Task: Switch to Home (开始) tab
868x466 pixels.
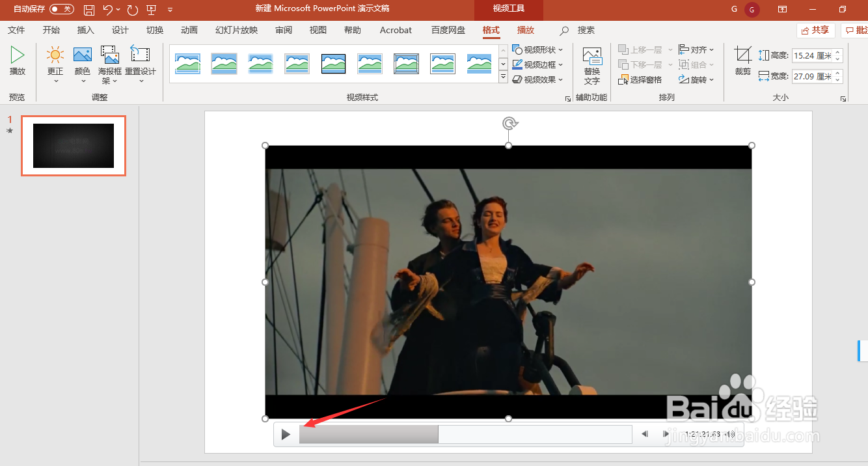Action: coord(51,30)
